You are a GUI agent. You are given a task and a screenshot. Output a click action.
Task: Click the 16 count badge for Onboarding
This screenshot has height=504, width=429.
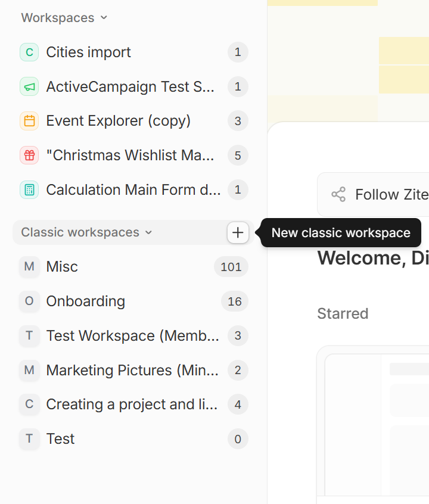[235, 301]
